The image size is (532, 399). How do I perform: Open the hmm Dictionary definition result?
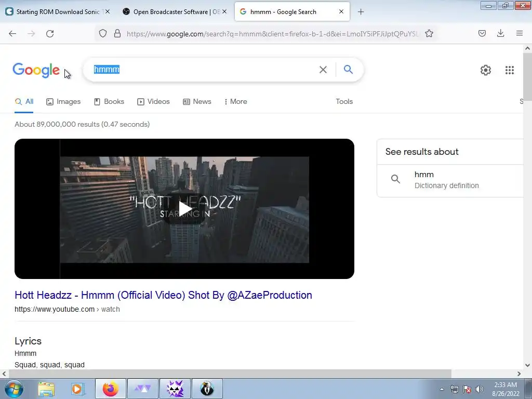pos(451,180)
